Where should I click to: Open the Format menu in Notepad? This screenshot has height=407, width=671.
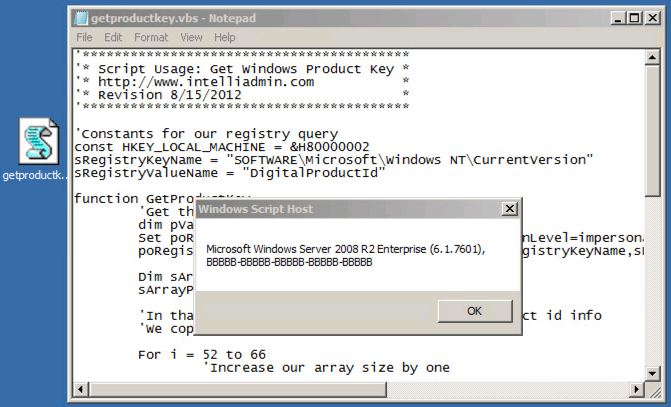[151, 37]
